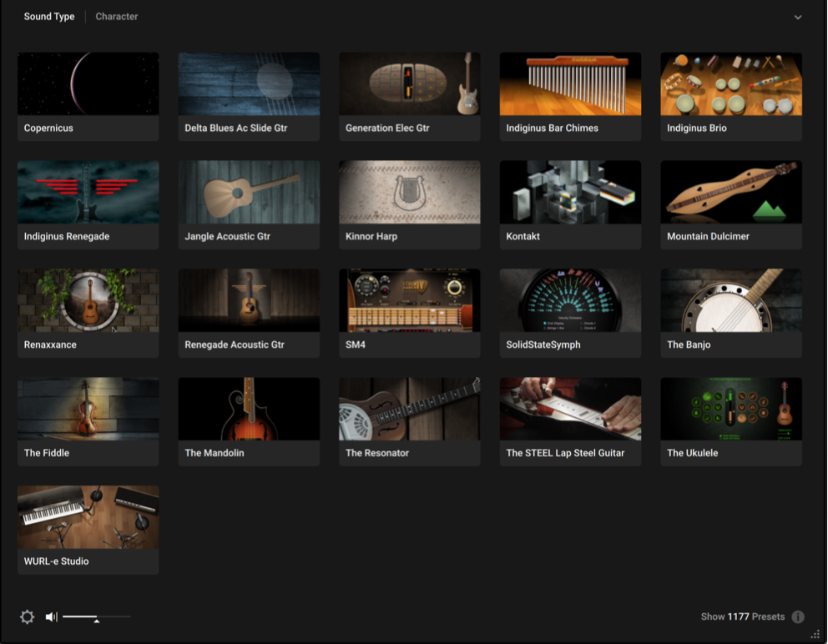Click the SM4 label text
828x644 pixels.
coord(356,345)
